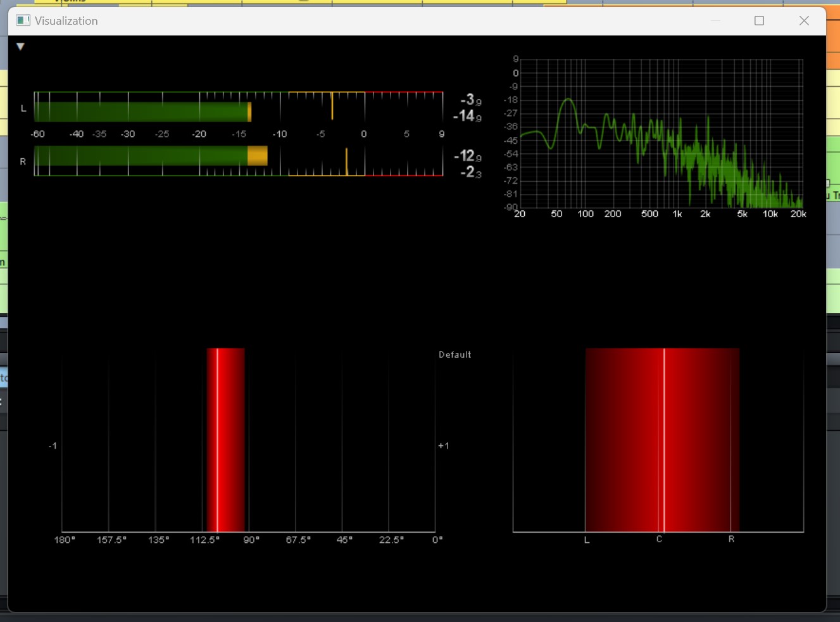Reset the right channel peak value -12.9
Screen dimensions: 840x622
(467, 156)
